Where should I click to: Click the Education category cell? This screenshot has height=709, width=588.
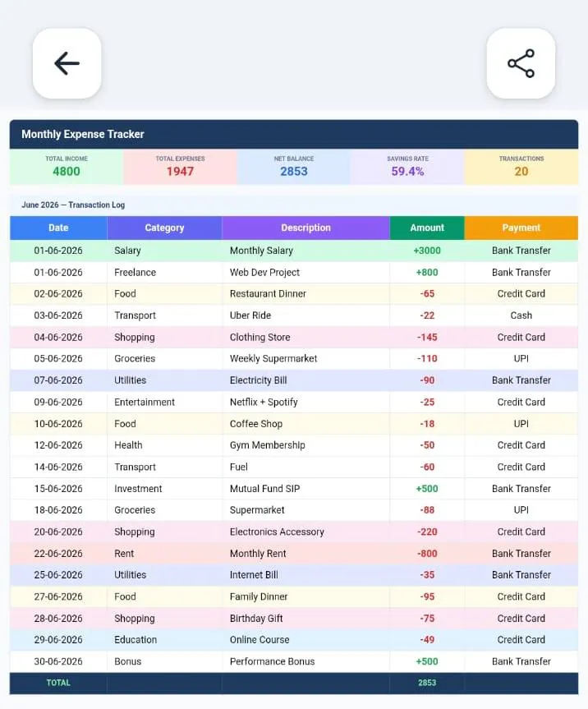click(164, 640)
